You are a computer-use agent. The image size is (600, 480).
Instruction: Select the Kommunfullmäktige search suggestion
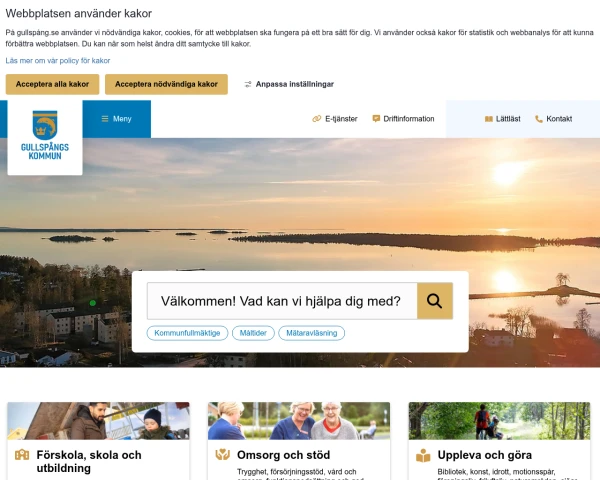click(x=188, y=333)
